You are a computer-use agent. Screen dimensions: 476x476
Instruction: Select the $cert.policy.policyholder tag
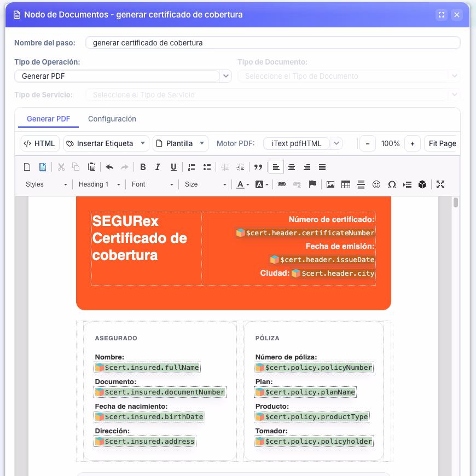[x=314, y=442]
